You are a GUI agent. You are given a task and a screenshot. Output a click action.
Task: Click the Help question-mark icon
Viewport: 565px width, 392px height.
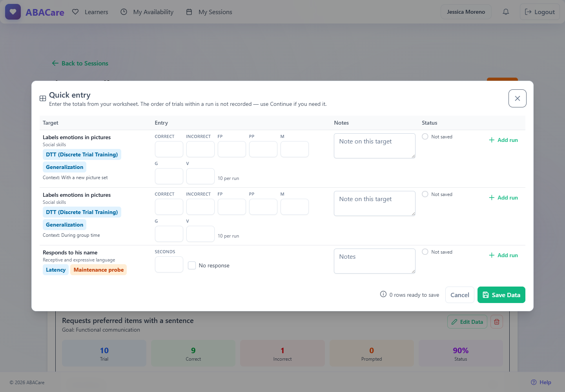tap(534, 382)
